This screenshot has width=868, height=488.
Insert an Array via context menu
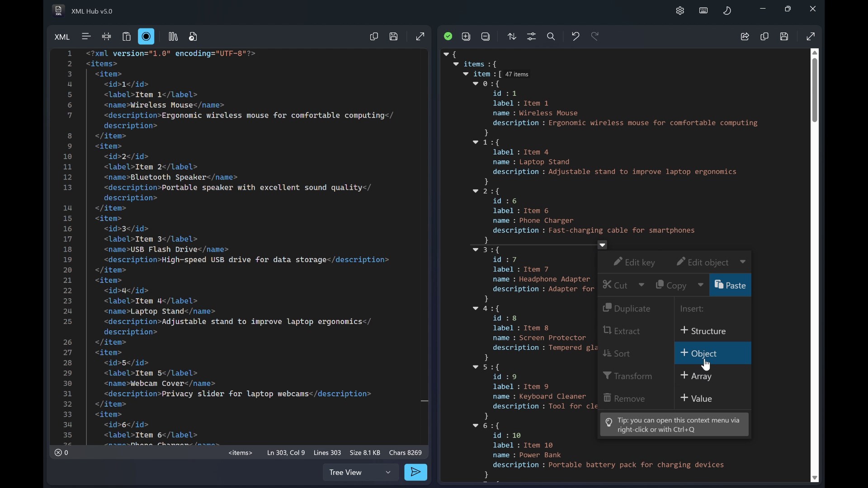coord(713,377)
